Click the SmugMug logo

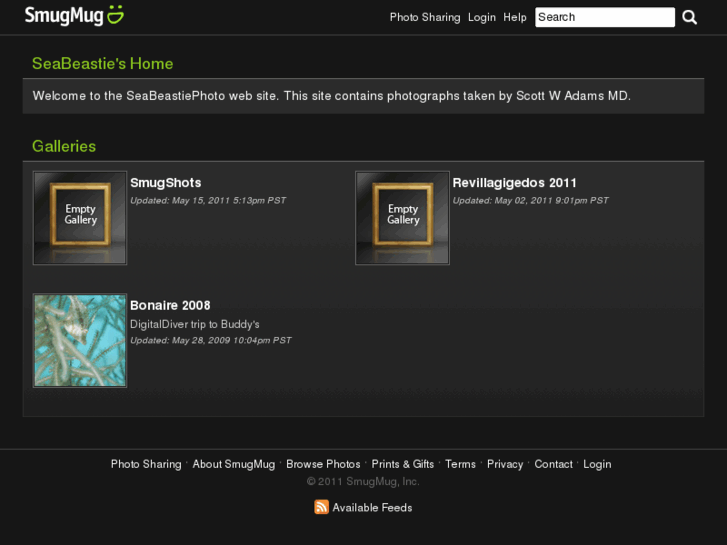[74, 16]
